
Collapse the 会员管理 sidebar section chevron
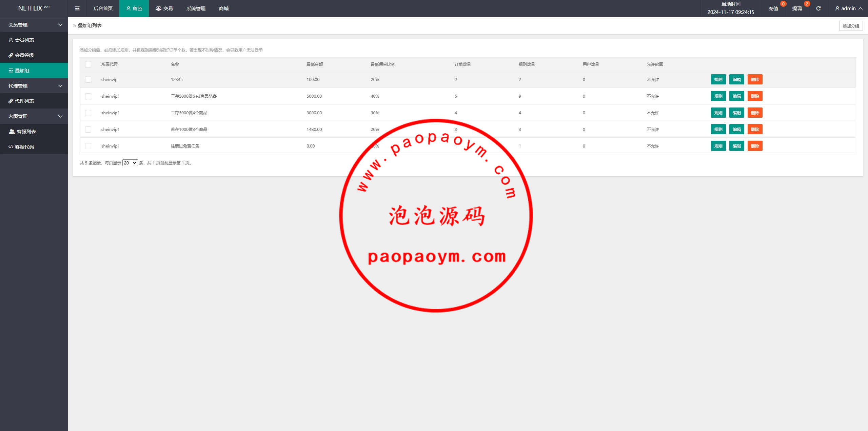coord(60,25)
